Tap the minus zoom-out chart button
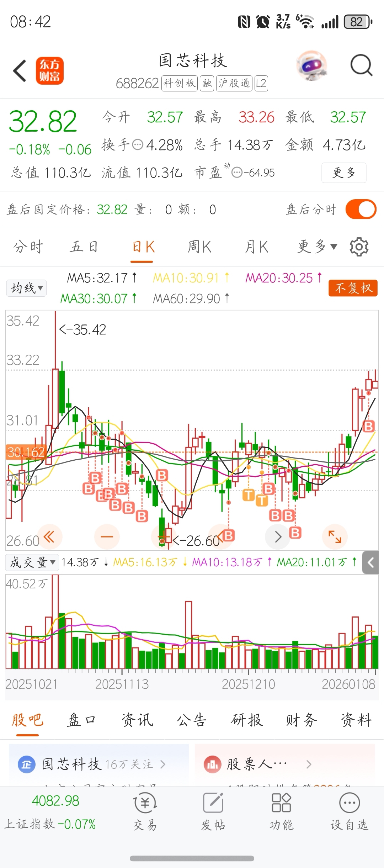The width and height of the screenshot is (384, 868). [107, 537]
